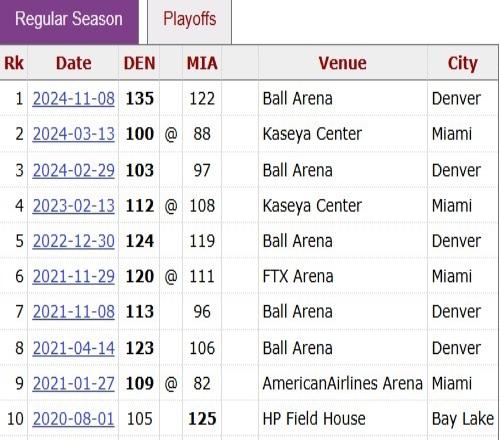Open the 2024-02-29 game link
This screenshot has height=440, width=500.
[74, 170]
